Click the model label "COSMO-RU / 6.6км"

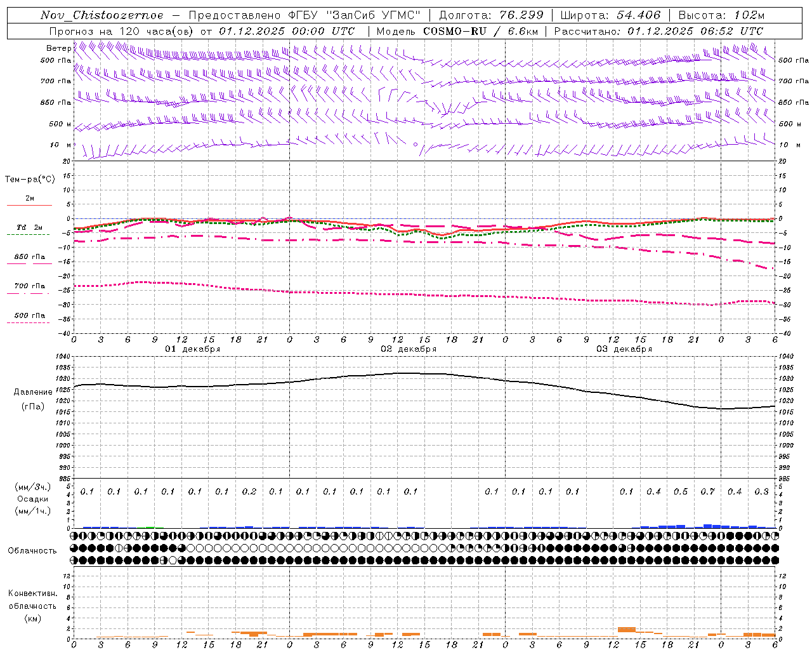[480, 31]
